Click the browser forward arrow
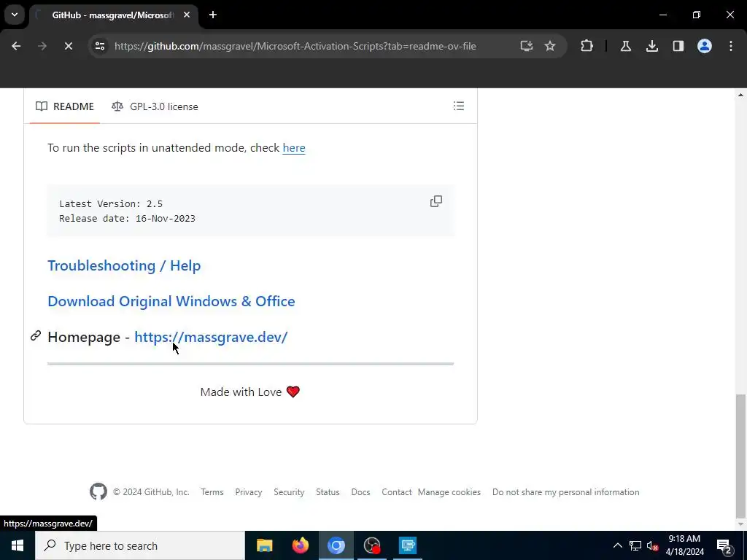The width and height of the screenshot is (747, 560). [42, 46]
